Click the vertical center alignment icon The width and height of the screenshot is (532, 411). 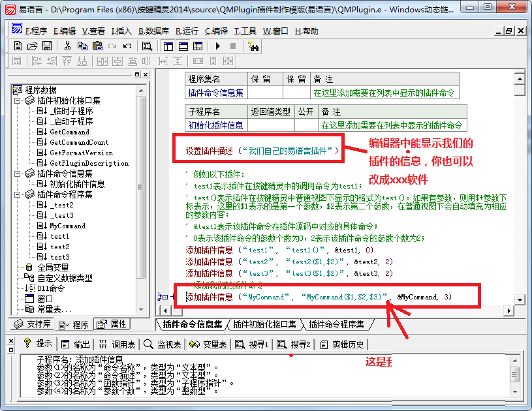[117, 61]
